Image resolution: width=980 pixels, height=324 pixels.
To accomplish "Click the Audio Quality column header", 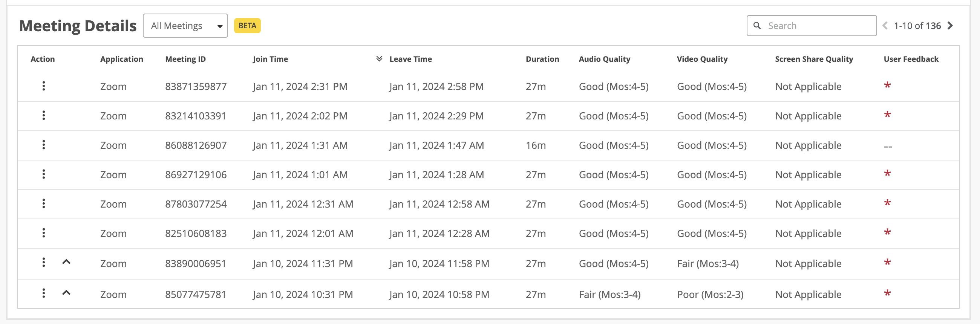I will [604, 59].
